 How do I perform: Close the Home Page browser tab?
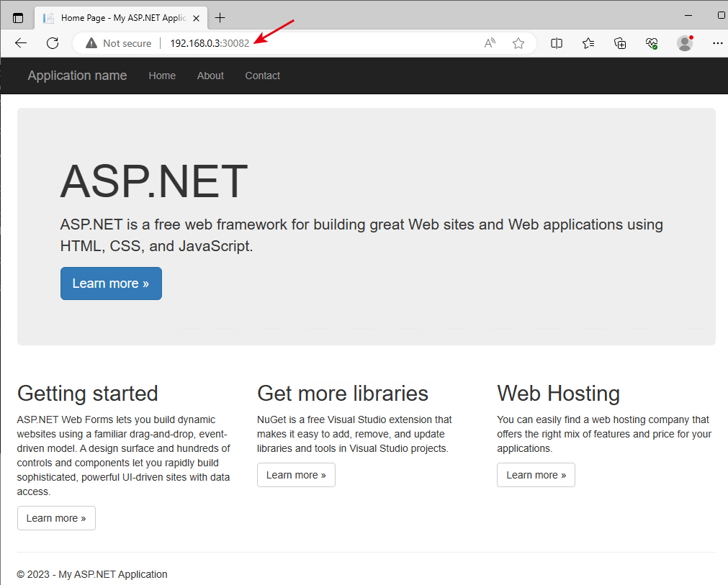(x=197, y=18)
